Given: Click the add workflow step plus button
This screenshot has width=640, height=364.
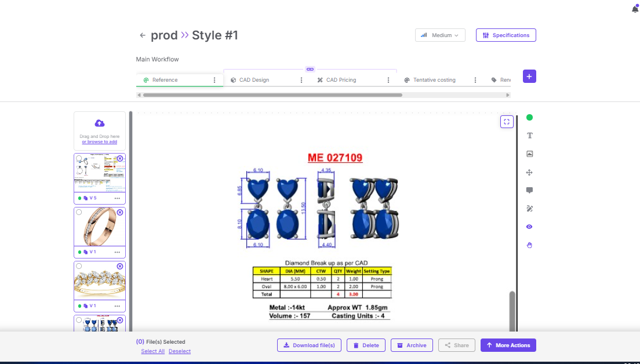Looking at the screenshot, I should (529, 77).
